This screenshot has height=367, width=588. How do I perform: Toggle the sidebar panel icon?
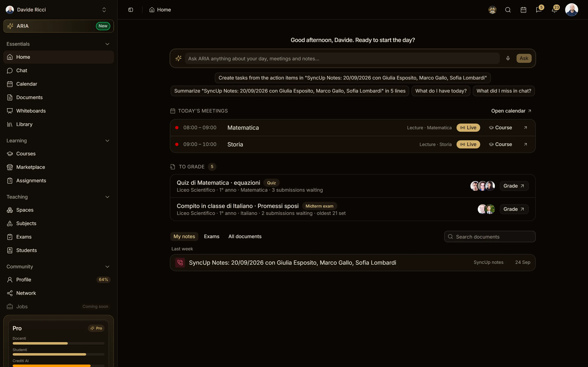tap(130, 10)
